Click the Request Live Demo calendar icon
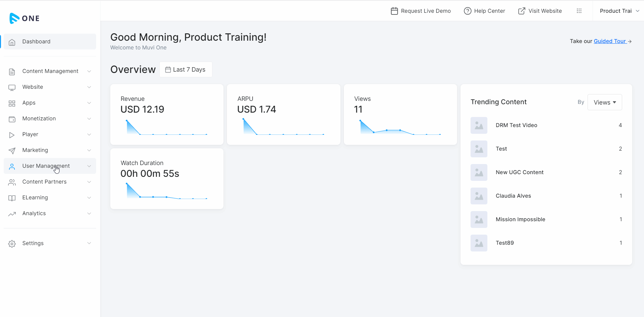The height and width of the screenshot is (317, 644). pyautogui.click(x=394, y=11)
